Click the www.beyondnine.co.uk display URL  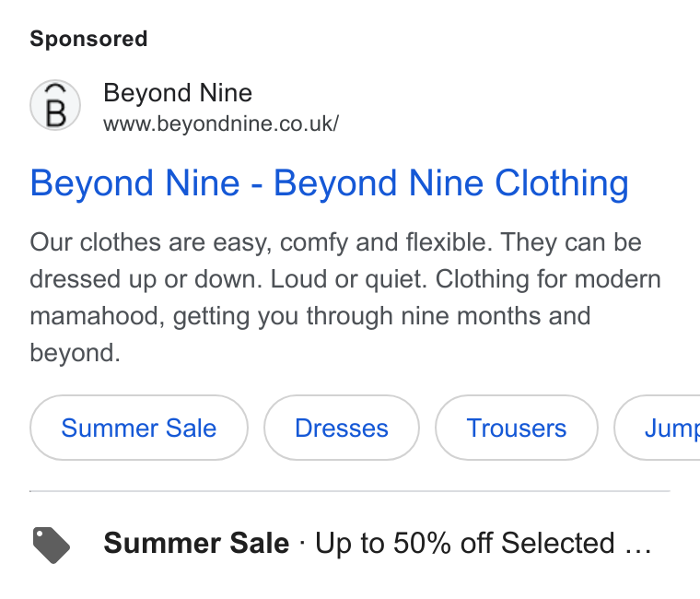tap(221, 123)
